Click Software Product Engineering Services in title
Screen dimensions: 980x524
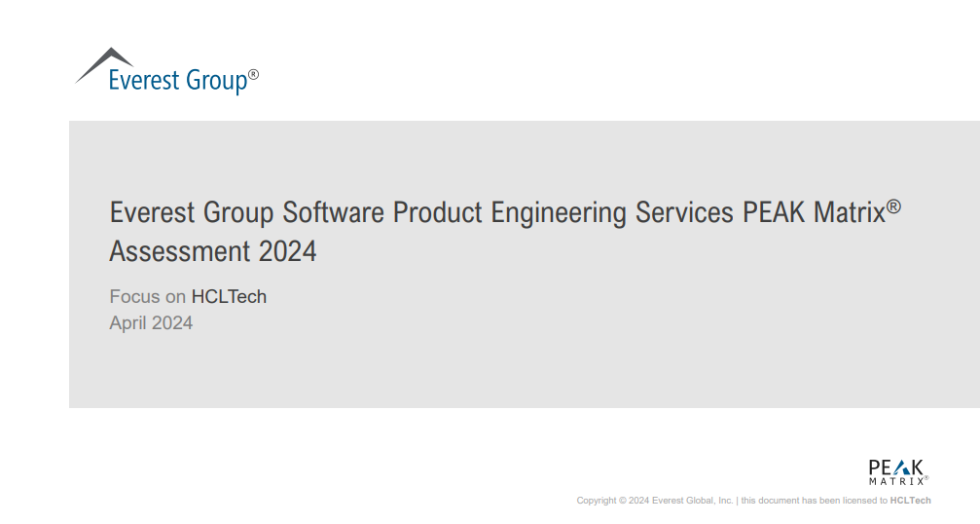(509, 212)
